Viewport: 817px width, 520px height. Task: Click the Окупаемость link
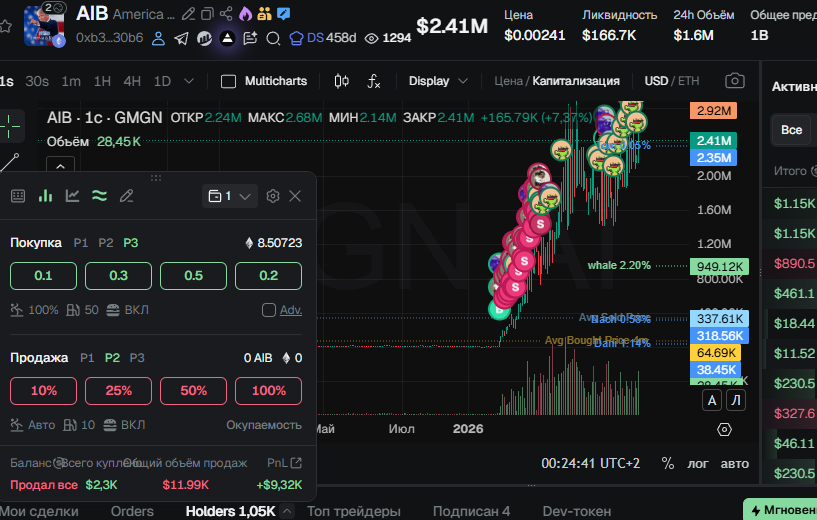click(264, 425)
